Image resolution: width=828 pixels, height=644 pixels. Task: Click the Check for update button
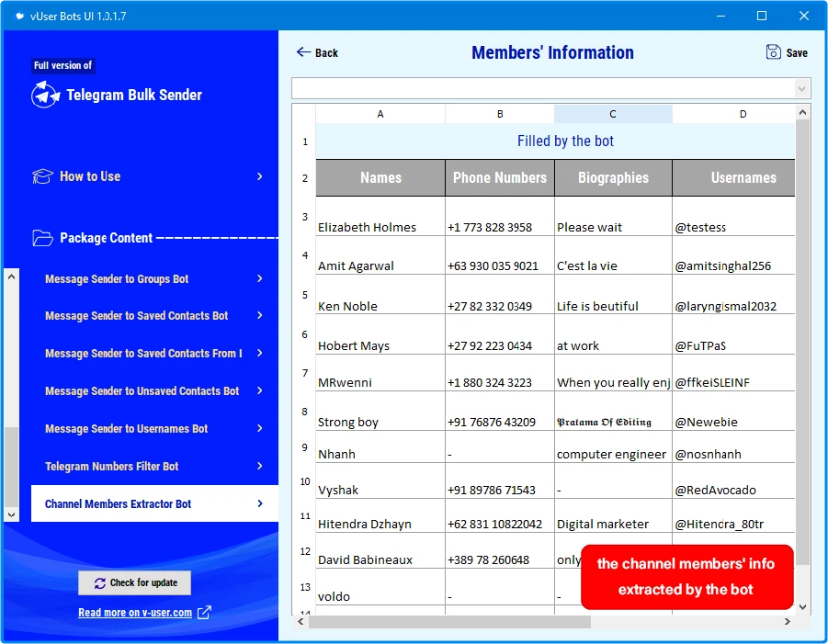pos(135,582)
